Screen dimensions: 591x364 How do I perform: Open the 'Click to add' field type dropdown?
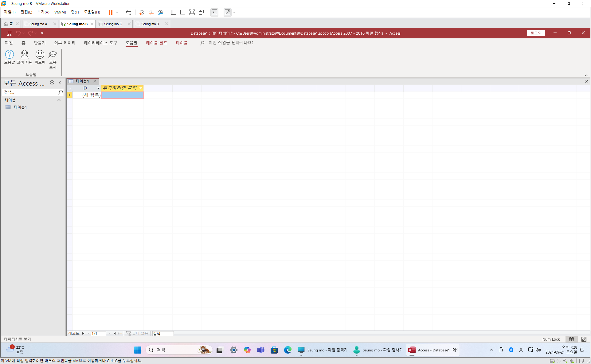(x=141, y=88)
